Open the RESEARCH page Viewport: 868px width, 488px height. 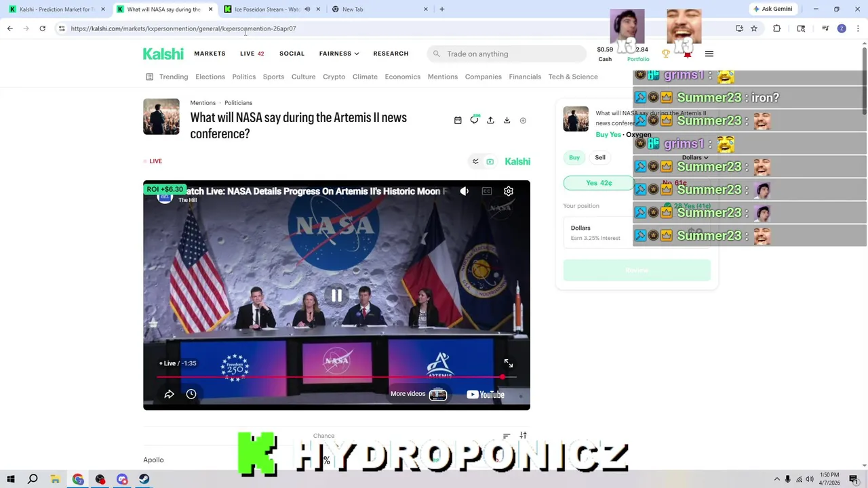coord(391,54)
